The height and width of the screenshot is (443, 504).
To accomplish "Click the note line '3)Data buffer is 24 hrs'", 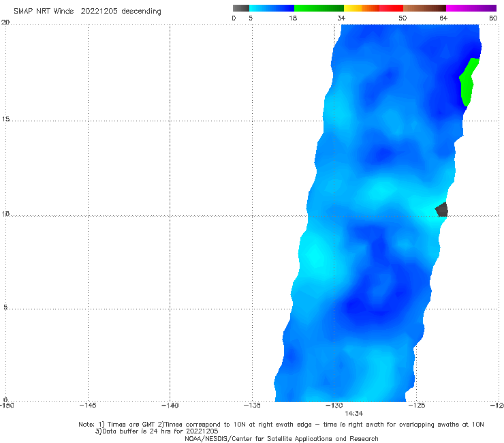I will click(x=157, y=431).
